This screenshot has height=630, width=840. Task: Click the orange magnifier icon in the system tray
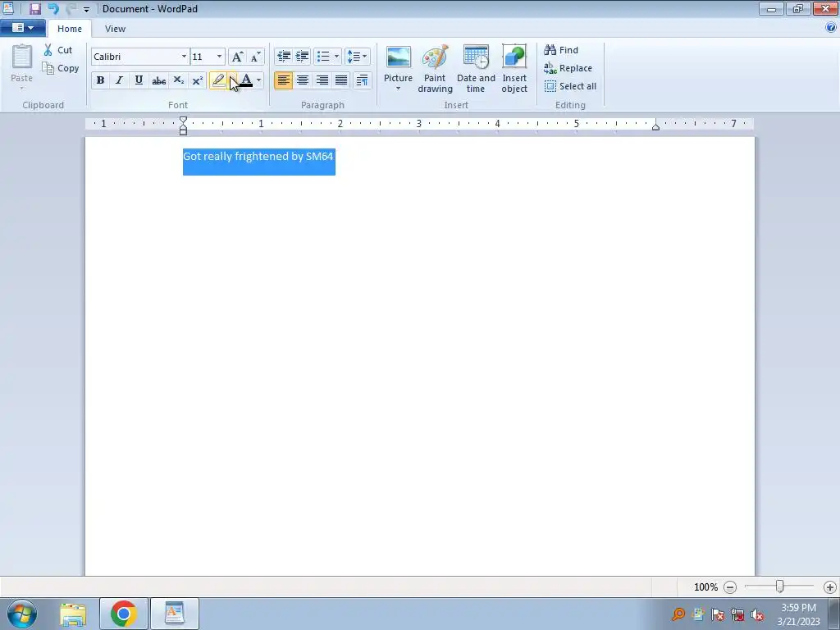pyautogui.click(x=678, y=614)
